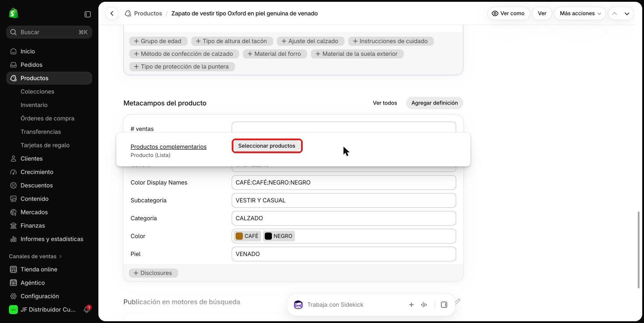Screen dimensions: 644x323
Task: Go to next product with down arrow
Action: coord(627,13)
